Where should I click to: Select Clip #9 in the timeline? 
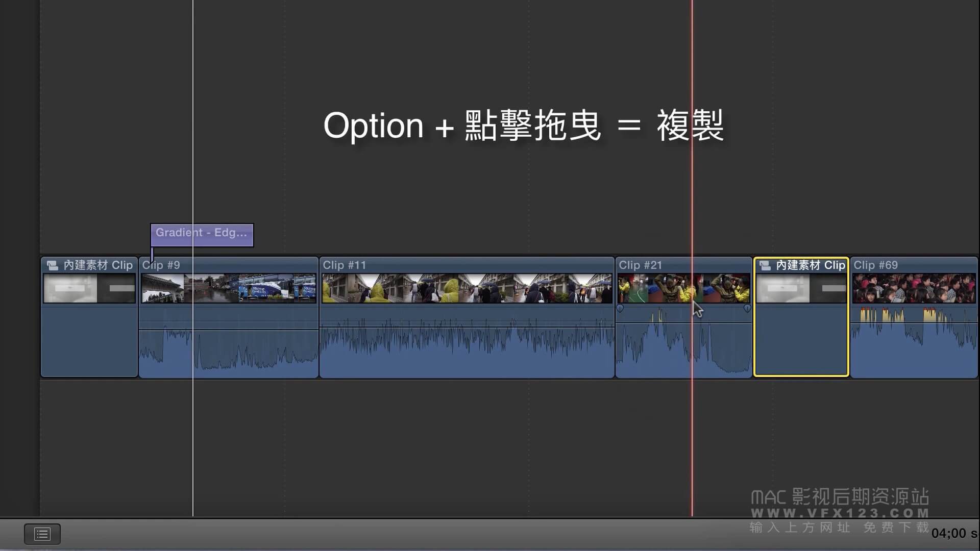click(229, 317)
